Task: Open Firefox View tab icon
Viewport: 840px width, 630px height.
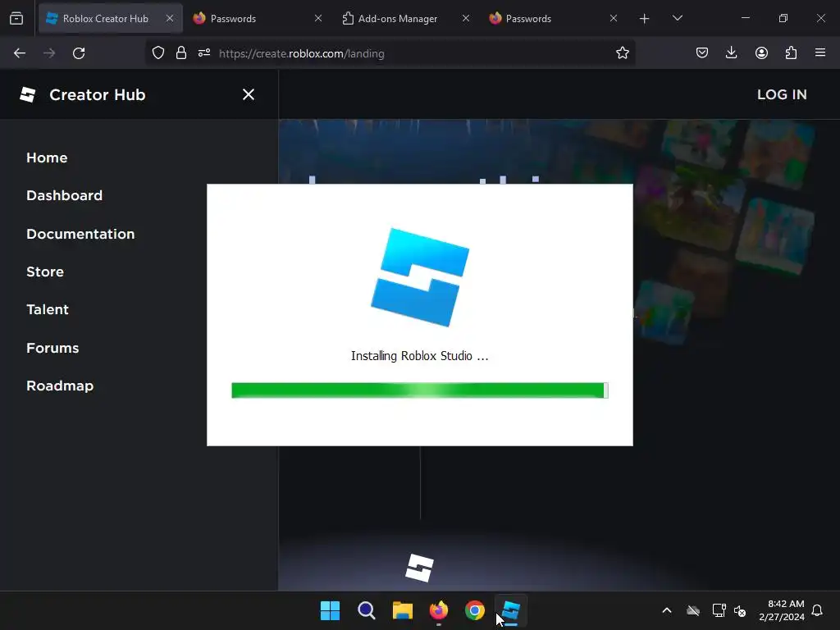Action: (x=16, y=18)
